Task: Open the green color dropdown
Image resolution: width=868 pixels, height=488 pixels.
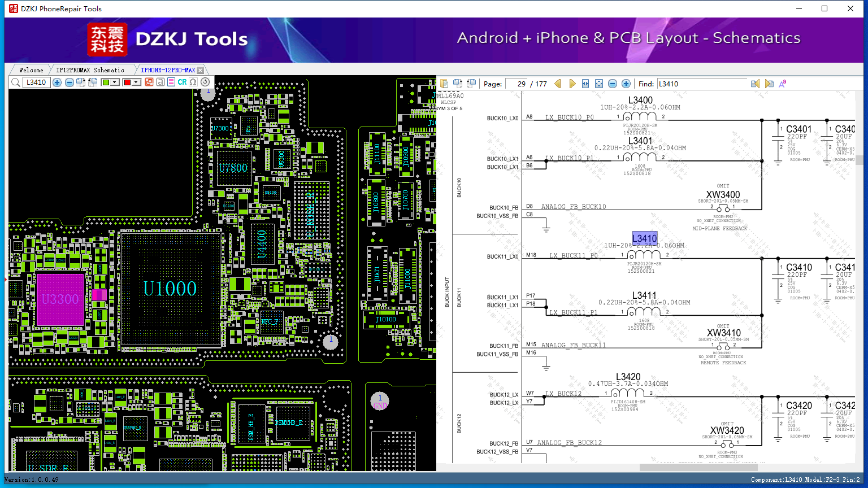Action: point(115,82)
